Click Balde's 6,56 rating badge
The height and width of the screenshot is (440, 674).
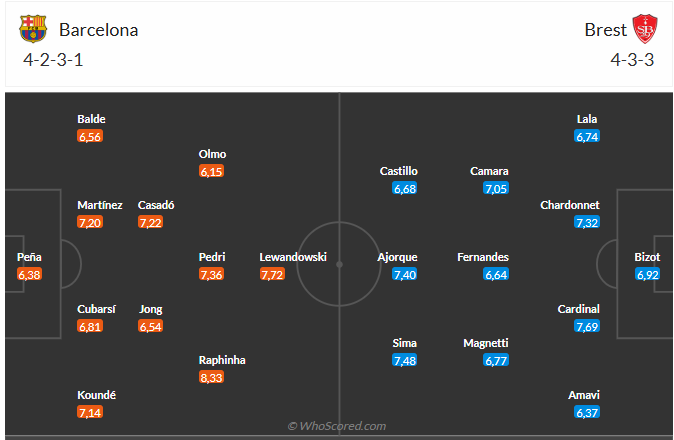pyautogui.click(x=91, y=136)
